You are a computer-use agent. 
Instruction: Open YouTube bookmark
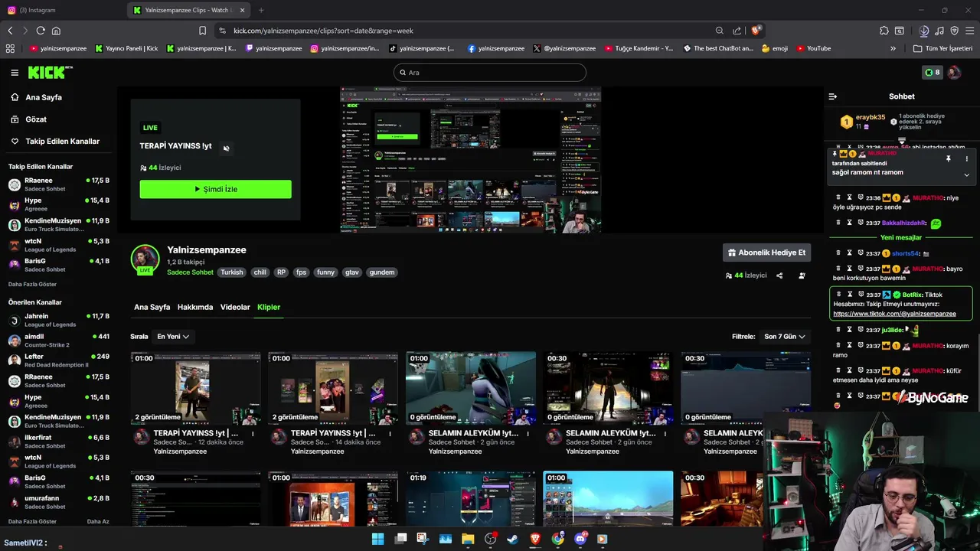[813, 48]
